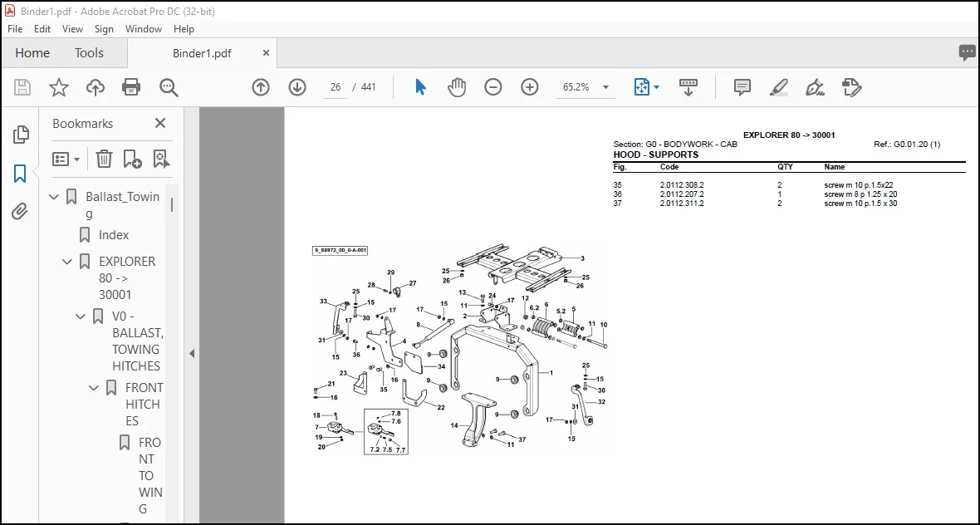Zoom out with minus button
Viewport: 980px width, 525px height.
click(x=493, y=87)
